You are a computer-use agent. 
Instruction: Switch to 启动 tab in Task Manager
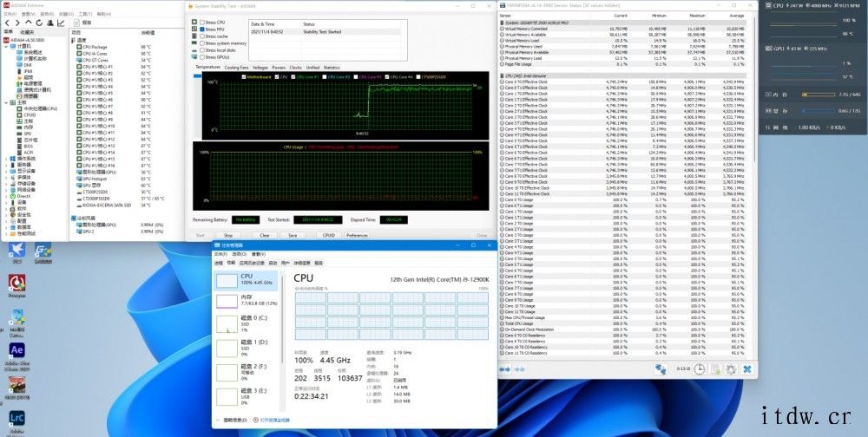tap(273, 263)
